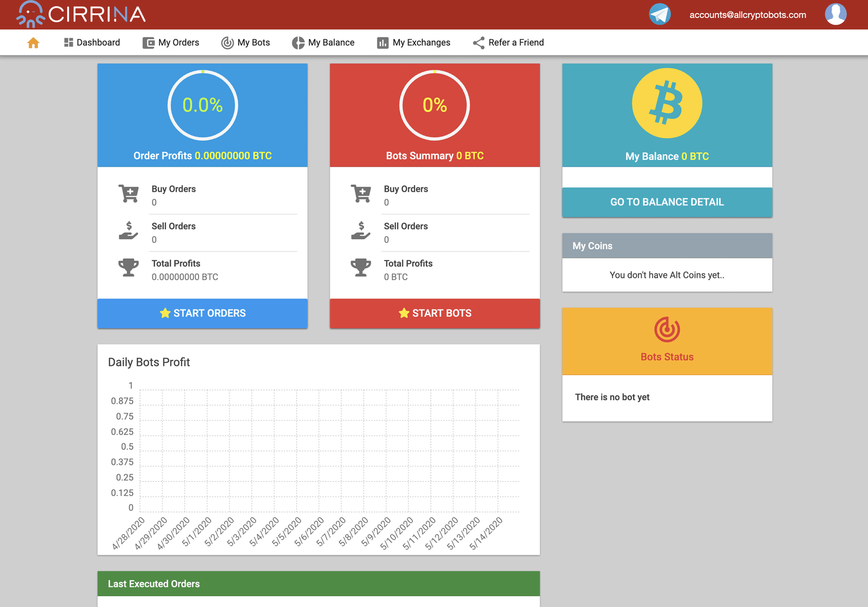This screenshot has width=868, height=607.
Task: Click the user profile avatar
Action: tap(835, 14)
